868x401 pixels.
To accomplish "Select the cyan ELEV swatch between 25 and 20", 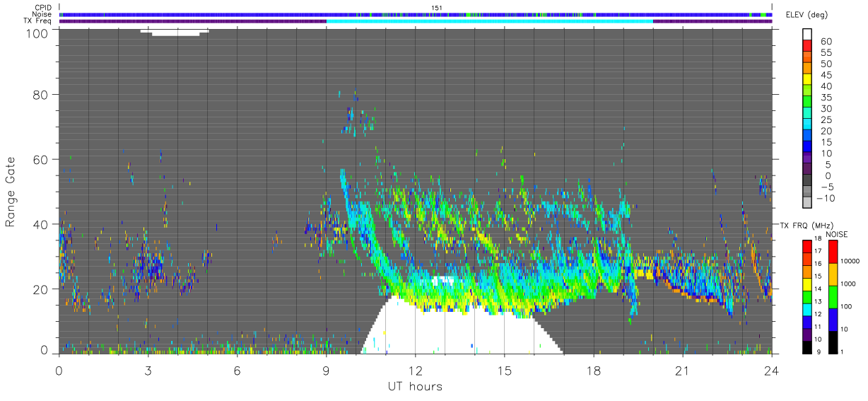I will [x=807, y=124].
